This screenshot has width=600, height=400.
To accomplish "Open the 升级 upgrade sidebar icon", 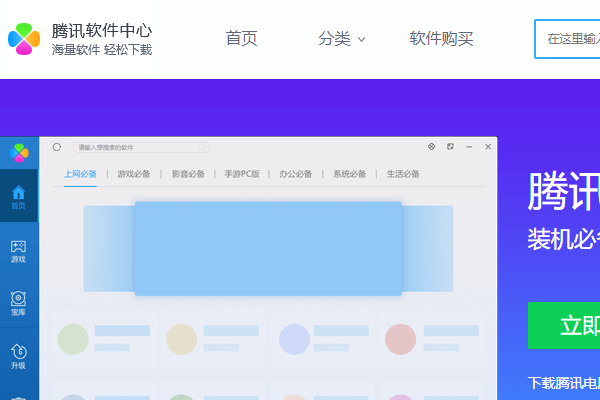I will [x=18, y=356].
